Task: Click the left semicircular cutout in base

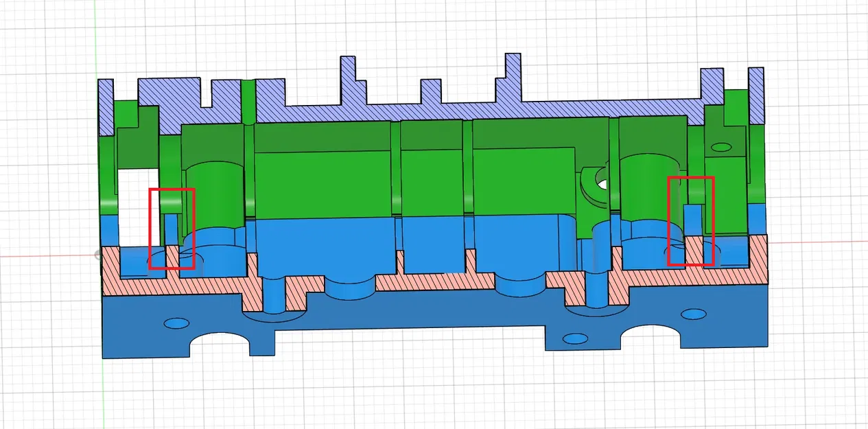Action: [x=219, y=345]
